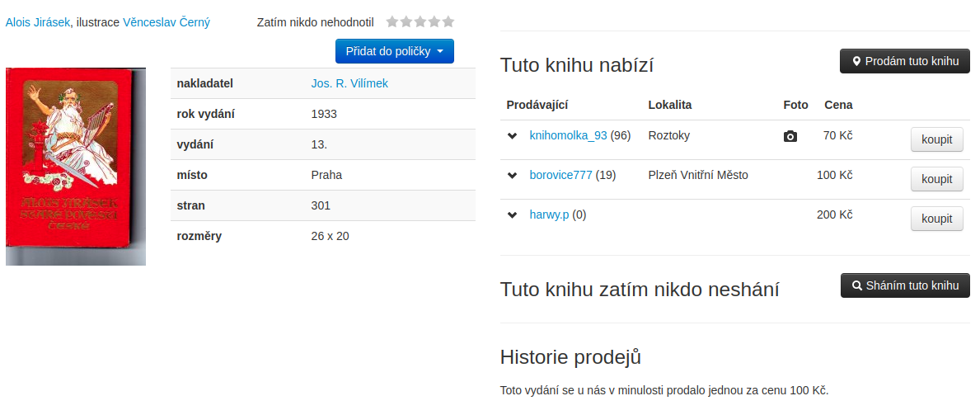Open author Alois Jirásek's page
The image size is (980, 410).
38,23
